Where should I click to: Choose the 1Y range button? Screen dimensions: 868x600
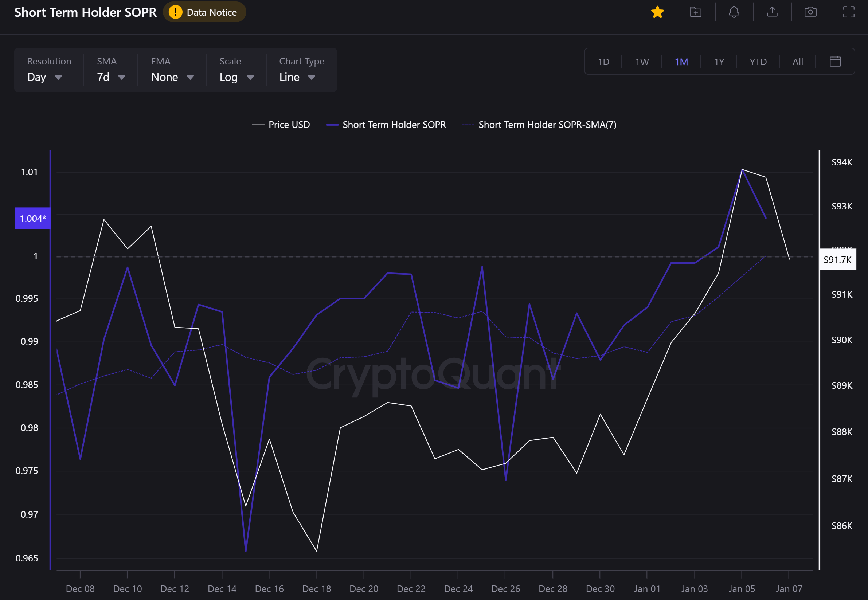pyautogui.click(x=719, y=62)
